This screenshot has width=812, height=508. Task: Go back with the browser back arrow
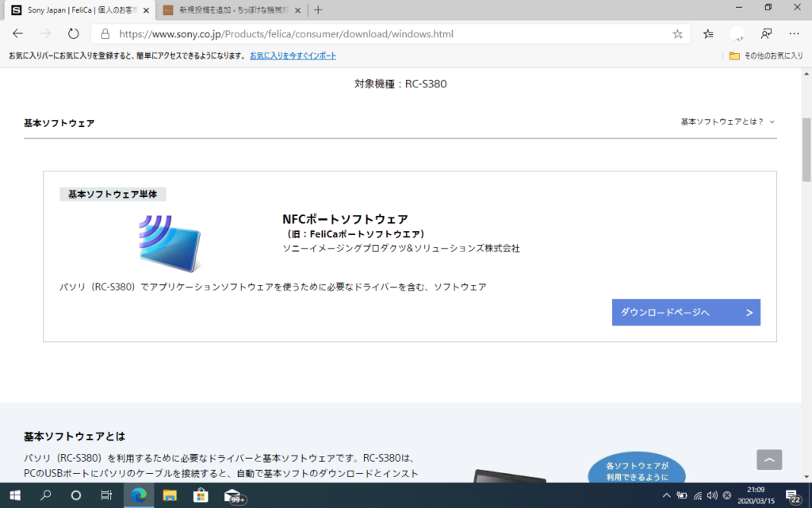tap(17, 33)
